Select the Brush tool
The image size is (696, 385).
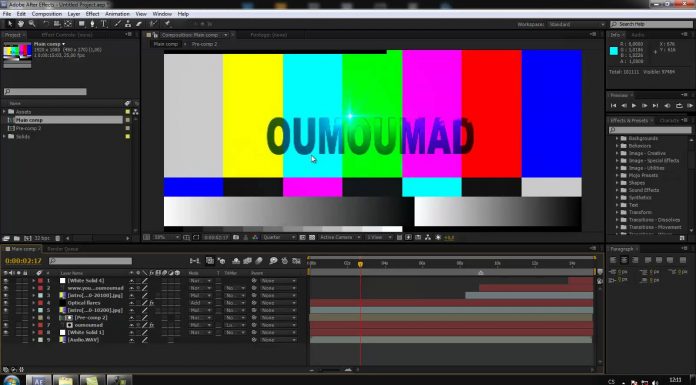tap(117, 24)
